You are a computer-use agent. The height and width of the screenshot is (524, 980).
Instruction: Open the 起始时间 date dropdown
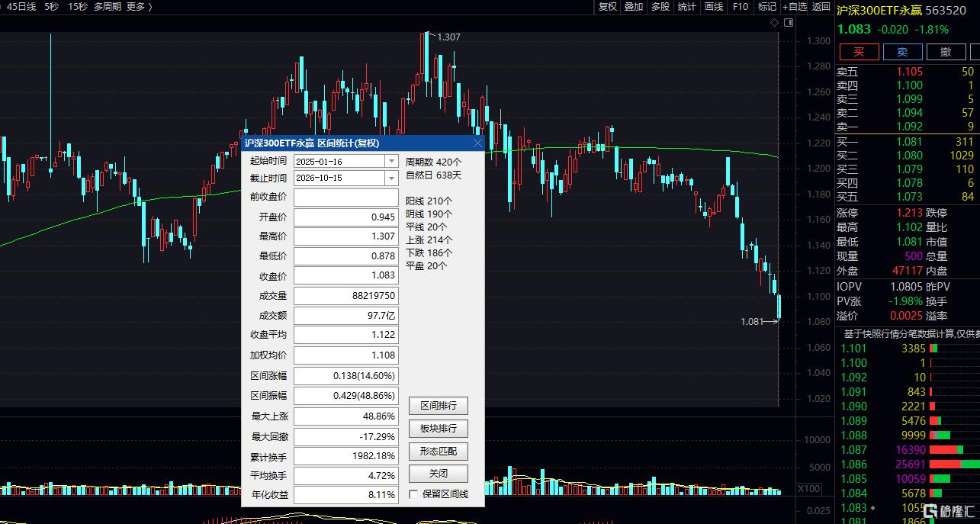pos(392,161)
